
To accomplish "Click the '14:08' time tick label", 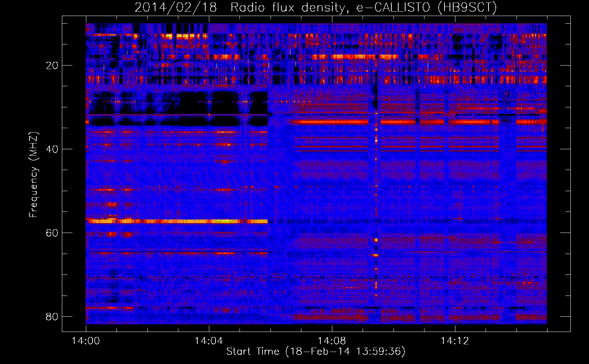I will point(332,341).
